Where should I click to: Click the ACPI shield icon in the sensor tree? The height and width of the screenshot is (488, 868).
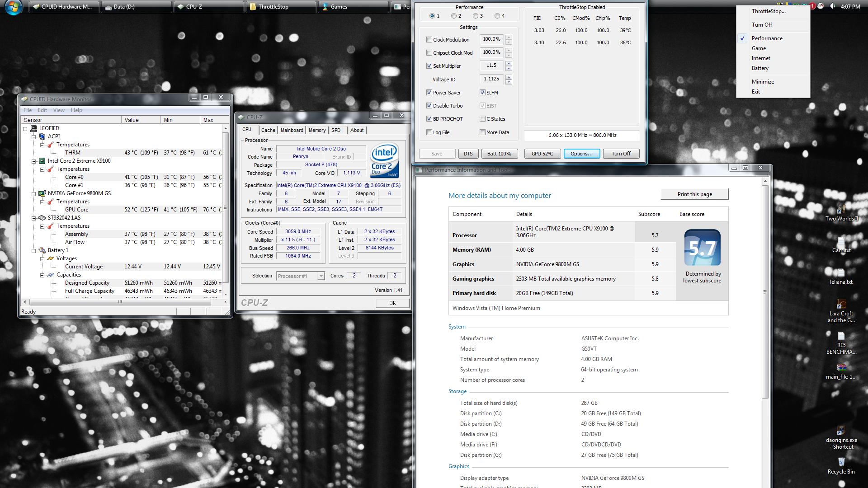pos(42,136)
